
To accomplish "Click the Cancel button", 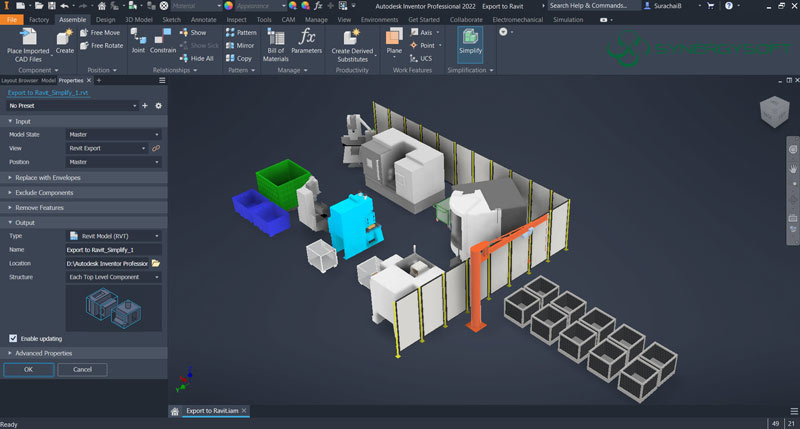I will pos(82,369).
